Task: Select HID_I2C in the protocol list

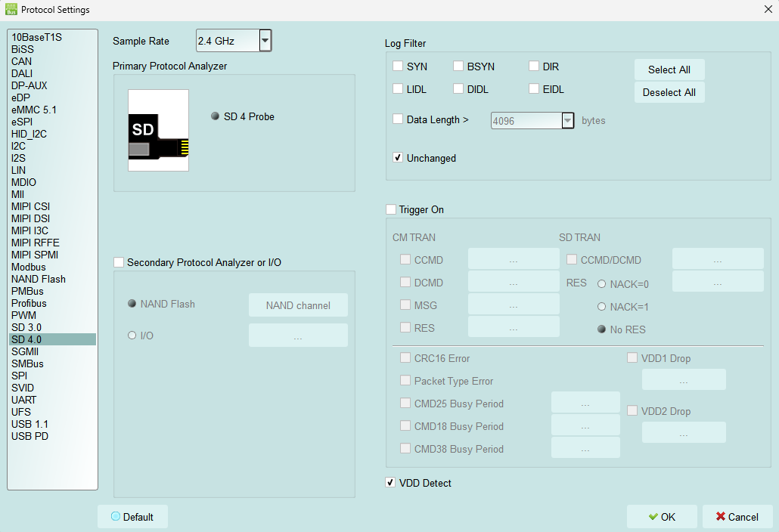Action: point(53,134)
